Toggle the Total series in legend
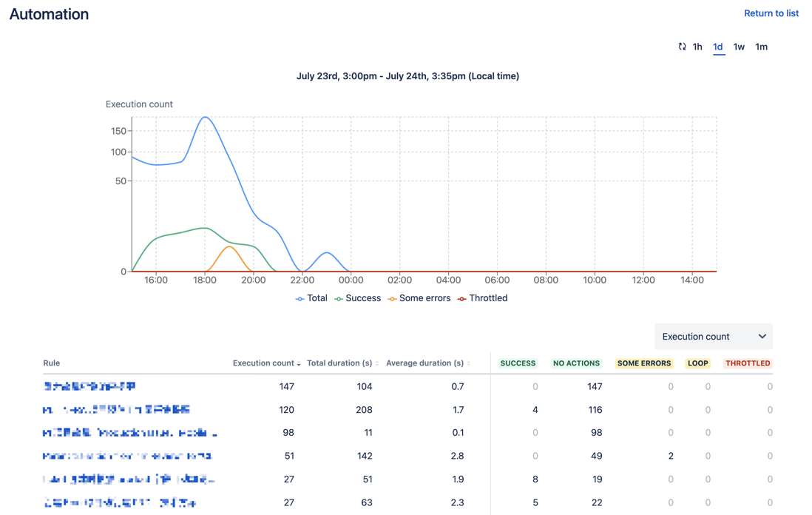812x515 pixels. pos(311,298)
